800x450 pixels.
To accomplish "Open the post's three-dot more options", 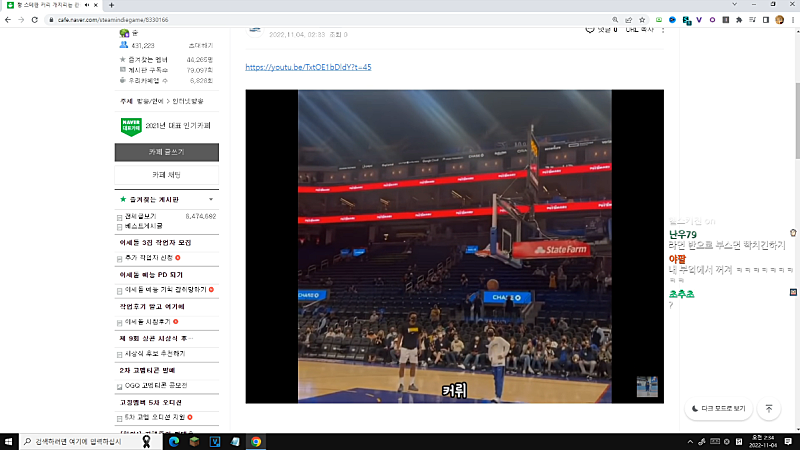I will coord(663,30).
